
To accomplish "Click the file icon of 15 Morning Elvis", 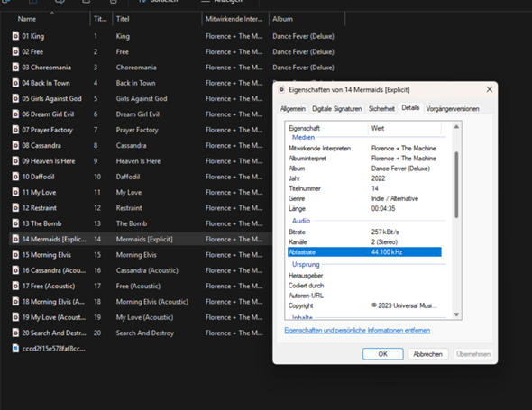I will 15,254.
